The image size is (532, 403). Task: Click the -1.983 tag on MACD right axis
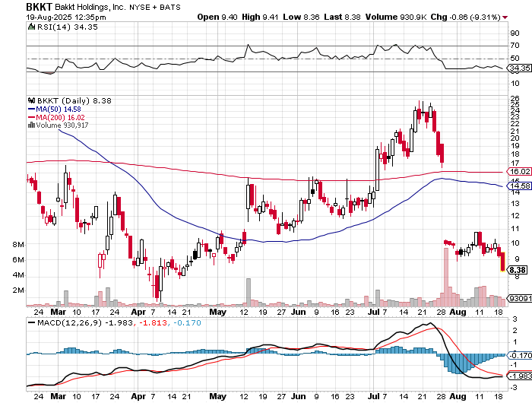point(519,376)
